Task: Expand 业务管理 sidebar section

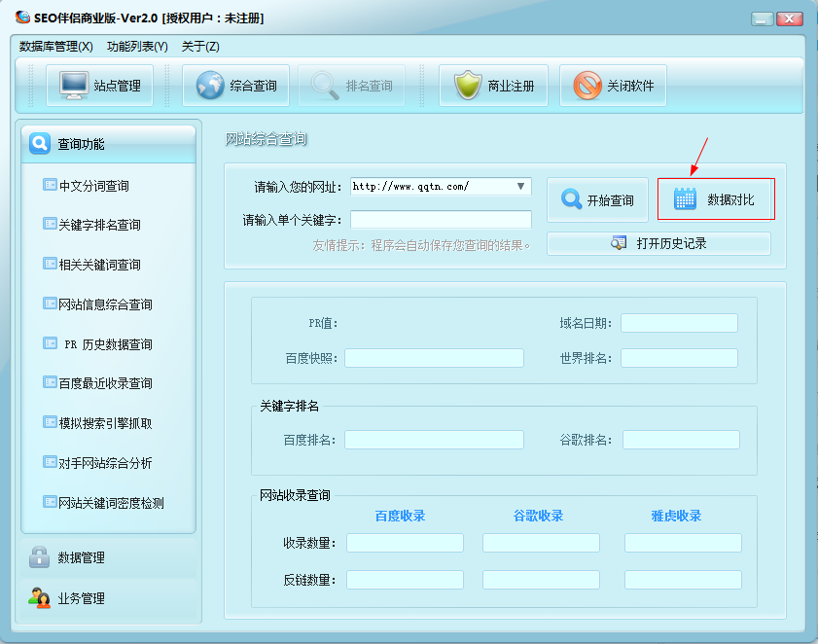Action: (109, 598)
